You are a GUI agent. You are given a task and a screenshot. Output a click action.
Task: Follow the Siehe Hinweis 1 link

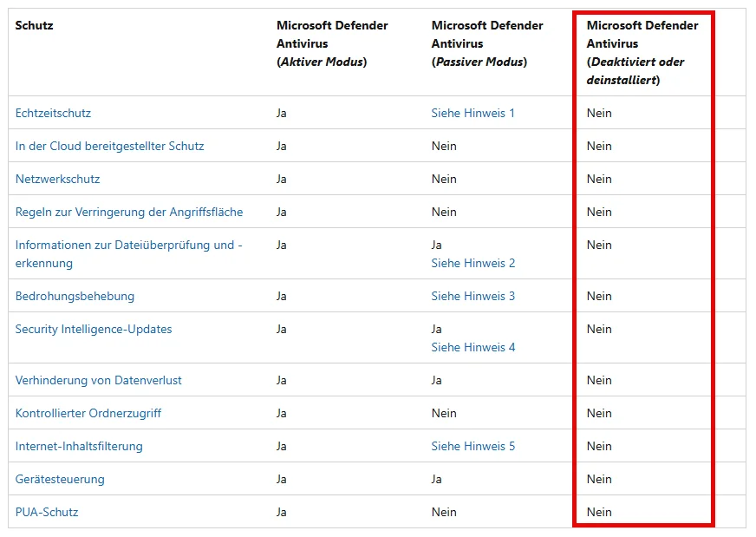click(473, 113)
